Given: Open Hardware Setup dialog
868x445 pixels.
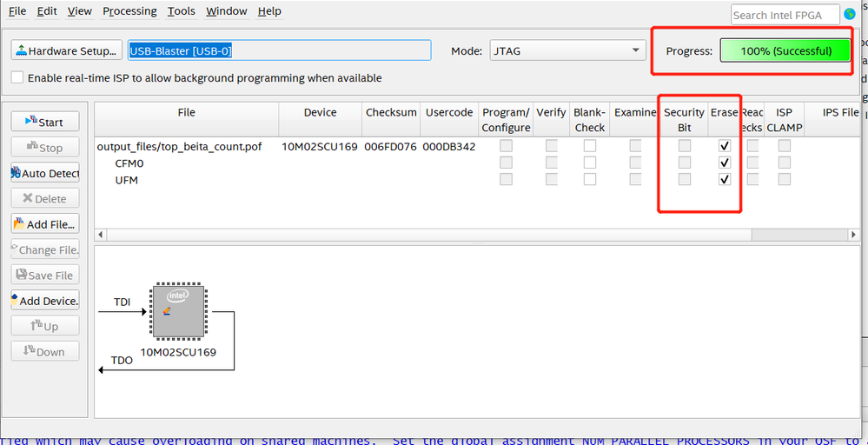Looking at the screenshot, I should pyautogui.click(x=66, y=51).
